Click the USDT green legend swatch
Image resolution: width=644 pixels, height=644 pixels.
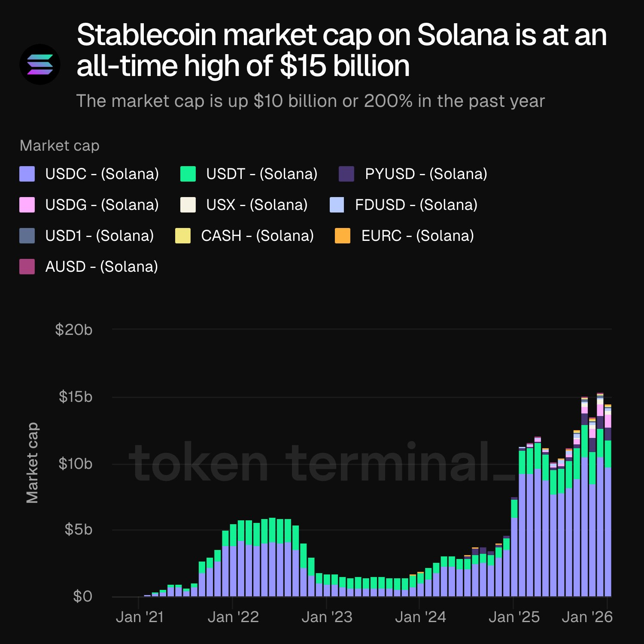tap(188, 174)
